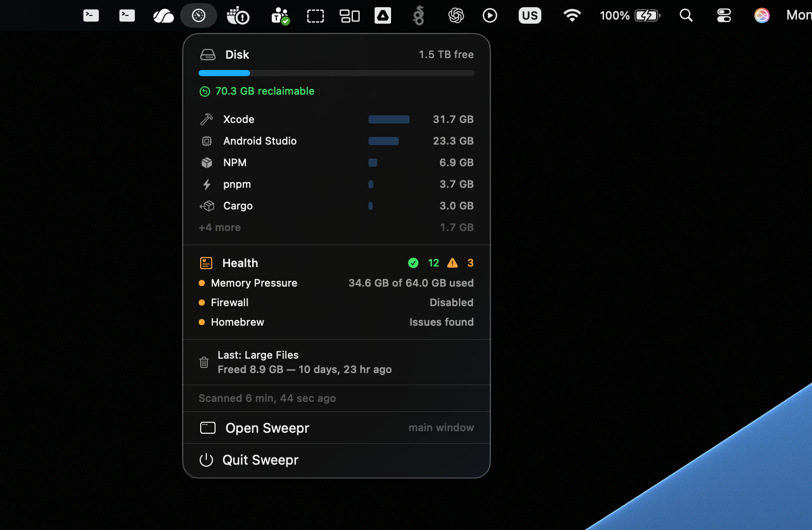
Task: Select the Homebrew row
Action: [x=337, y=322]
